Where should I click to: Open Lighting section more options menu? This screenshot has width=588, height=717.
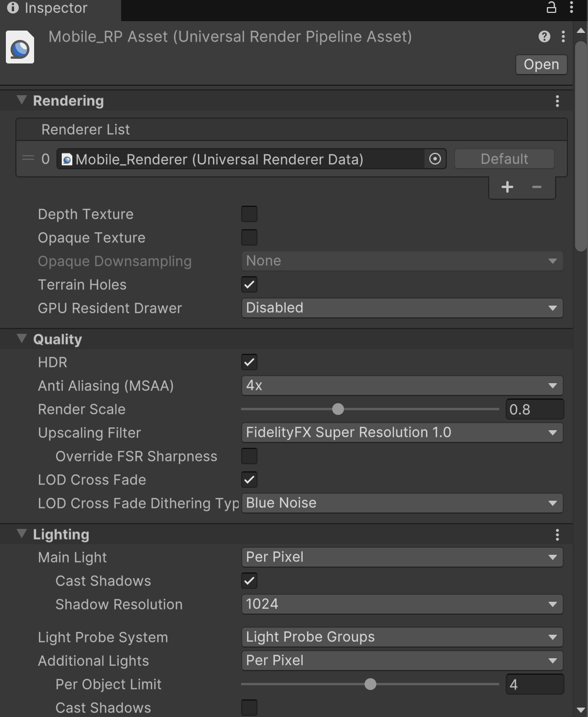pyautogui.click(x=557, y=535)
